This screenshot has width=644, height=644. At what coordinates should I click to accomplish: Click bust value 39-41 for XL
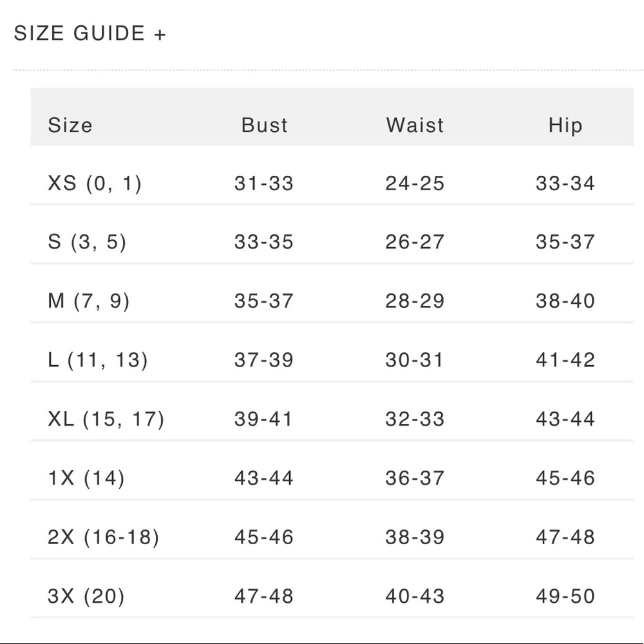263,419
